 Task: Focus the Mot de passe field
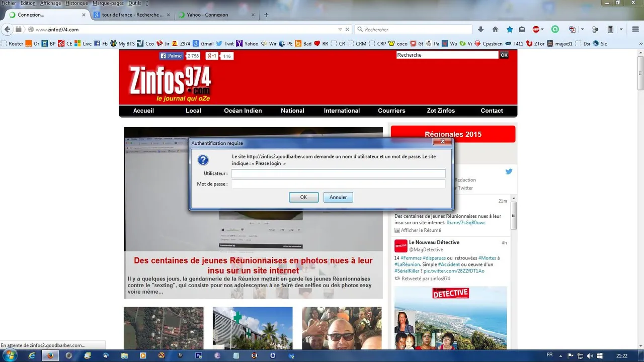tap(338, 184)
